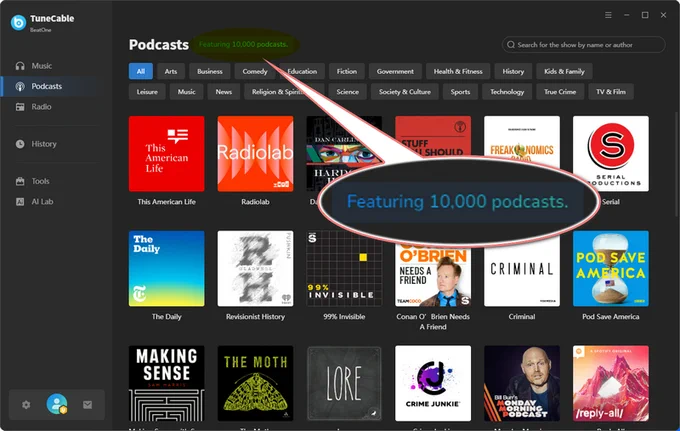The height and width of the screenshot is (431, 680).
Task: Open Making Sense podcast cover
Action: [167, 383]
